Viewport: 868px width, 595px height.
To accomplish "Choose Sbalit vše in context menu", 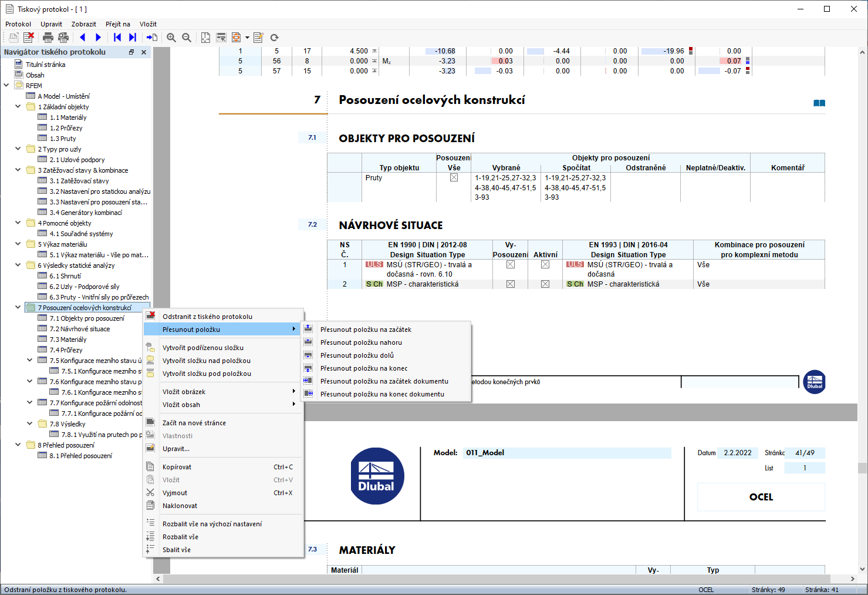I will pos(224,550).
